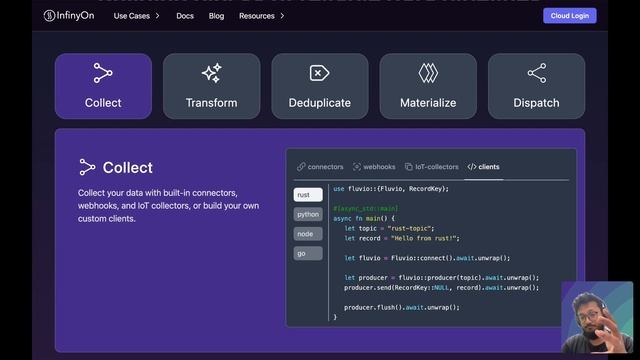Switch to the connectors tab

tap(320, 167)
